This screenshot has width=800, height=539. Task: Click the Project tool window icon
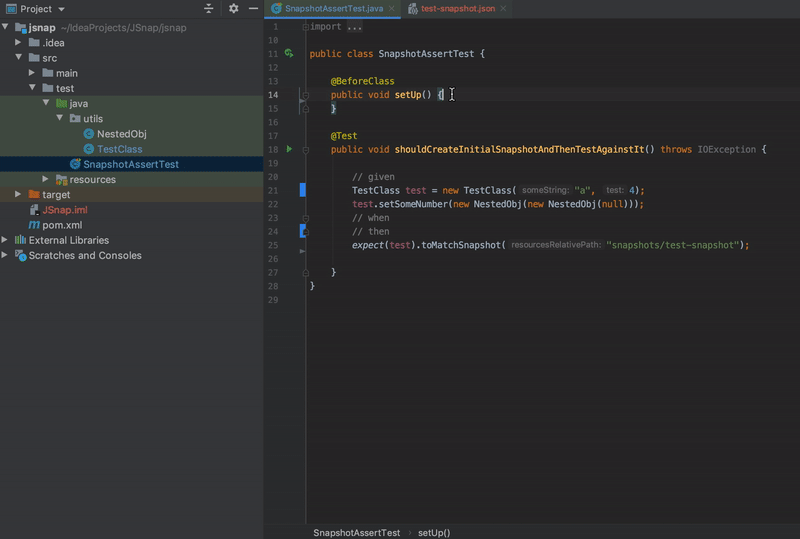pos(11,9)
